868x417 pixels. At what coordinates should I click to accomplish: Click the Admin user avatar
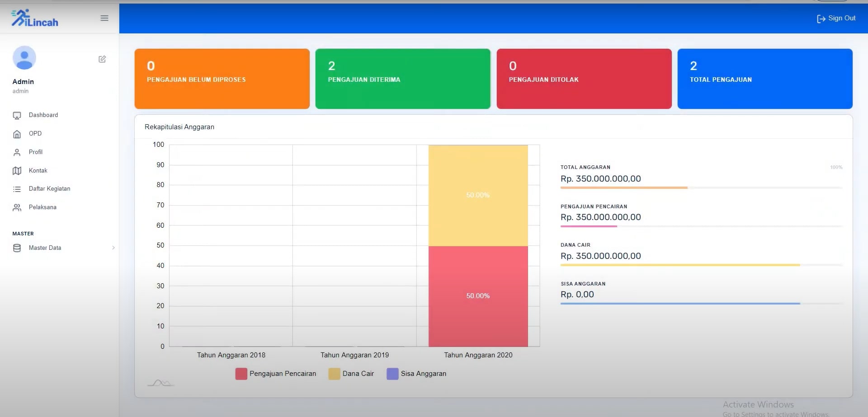24,58
